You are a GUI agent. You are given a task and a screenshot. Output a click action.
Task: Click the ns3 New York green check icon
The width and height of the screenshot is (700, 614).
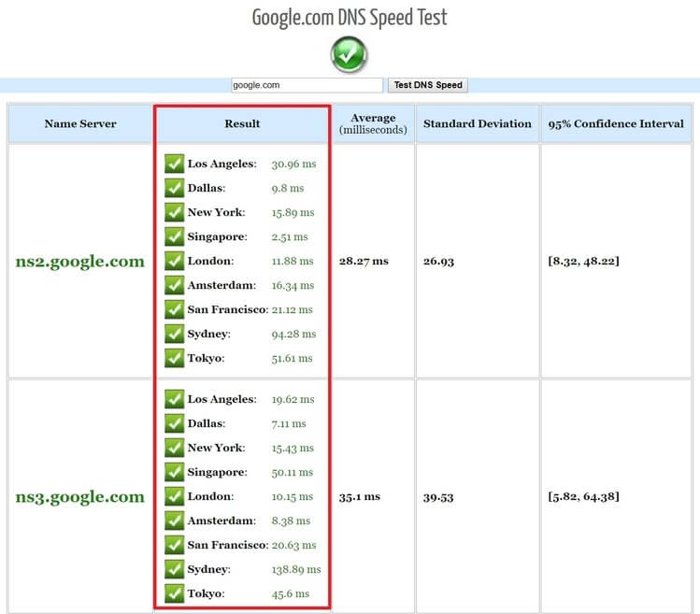(x=174, y=448)
